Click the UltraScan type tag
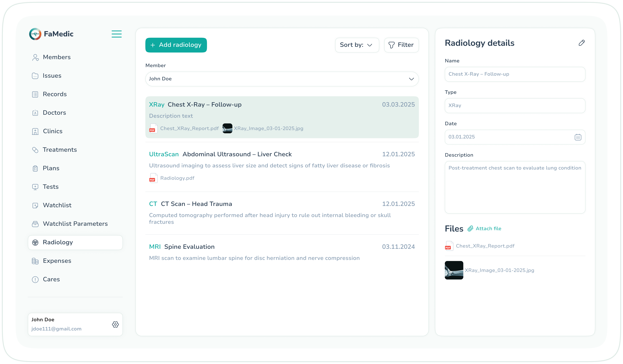 (x=164, y=154)
